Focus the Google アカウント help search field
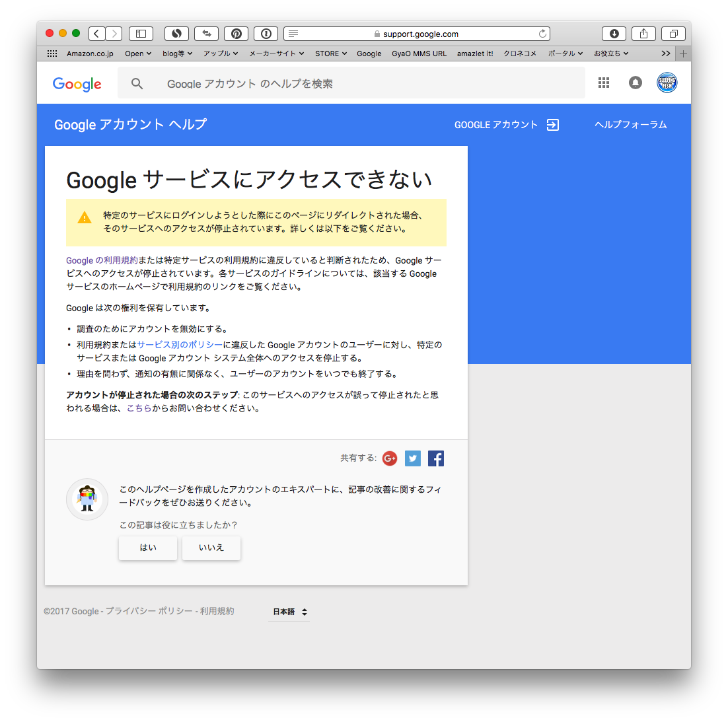The height and width of the screenshot is (722, 728). coord(351,84)
